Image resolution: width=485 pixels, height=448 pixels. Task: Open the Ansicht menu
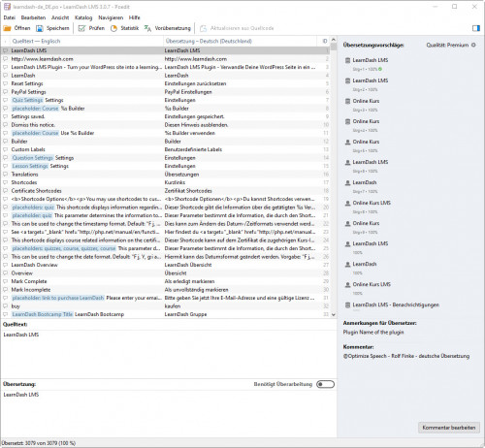60,17
